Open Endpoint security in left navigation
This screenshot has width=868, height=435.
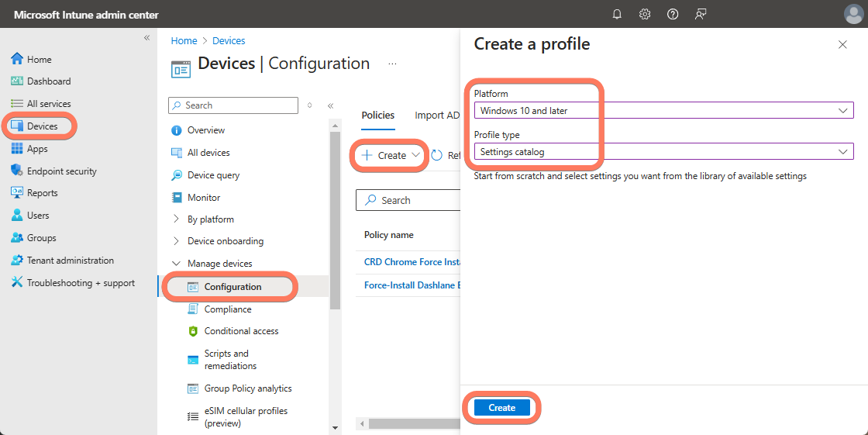tap(61, 171)
